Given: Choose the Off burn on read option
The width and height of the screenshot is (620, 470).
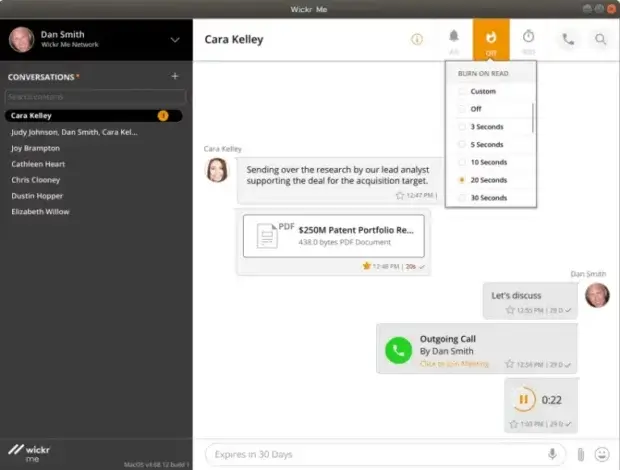Looking at the screenshot, I should click(x=476, y=109).
